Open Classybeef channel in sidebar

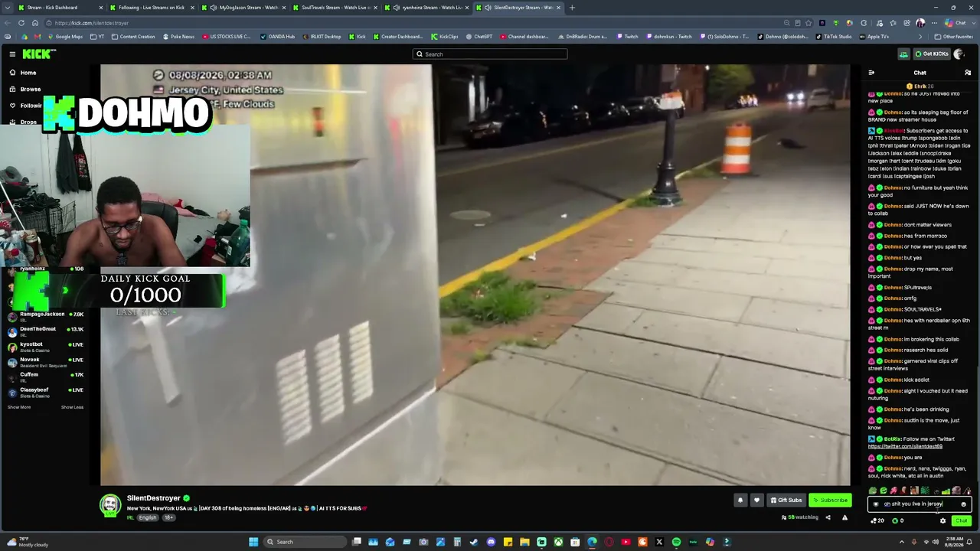coord(46,392)
